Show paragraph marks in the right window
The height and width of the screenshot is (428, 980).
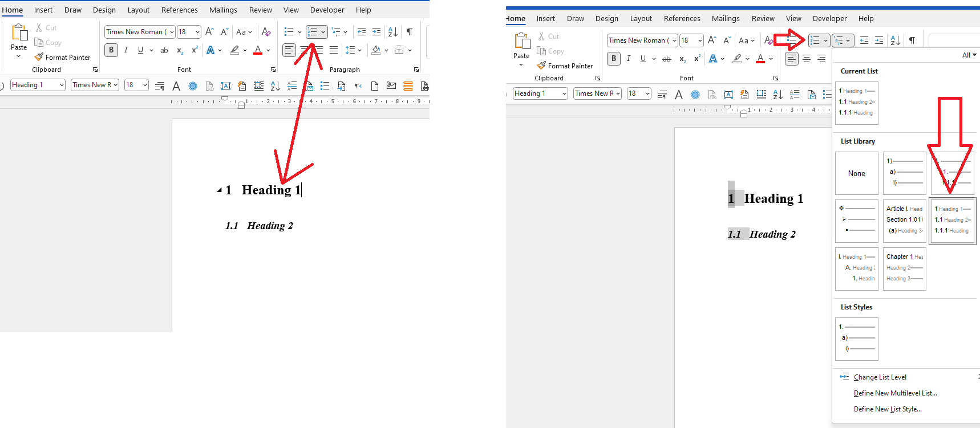[x=912, y=40]
